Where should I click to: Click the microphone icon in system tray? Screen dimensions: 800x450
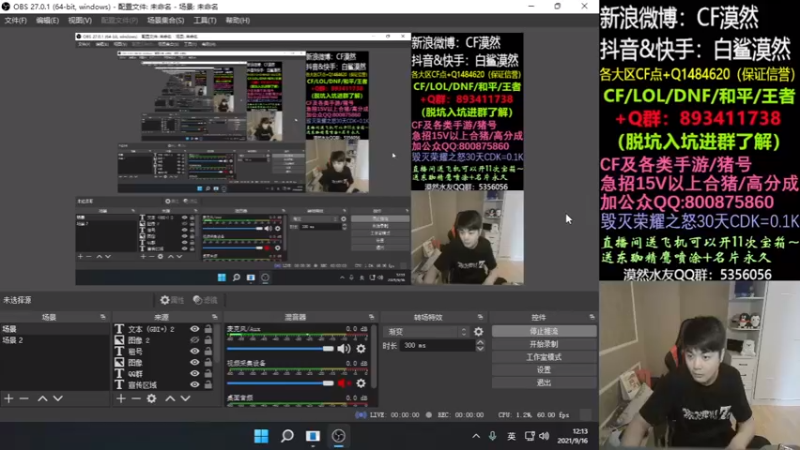(492, 436)
